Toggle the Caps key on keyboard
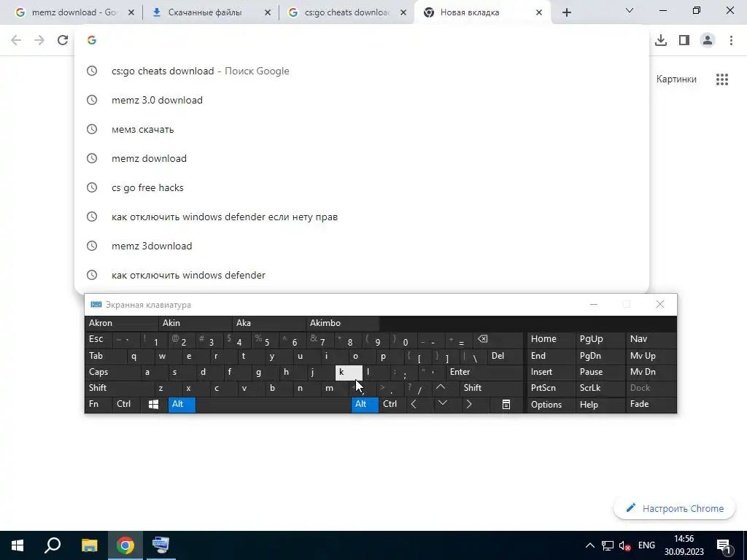The width and height of the screenshot is (747, 560). 113,372
